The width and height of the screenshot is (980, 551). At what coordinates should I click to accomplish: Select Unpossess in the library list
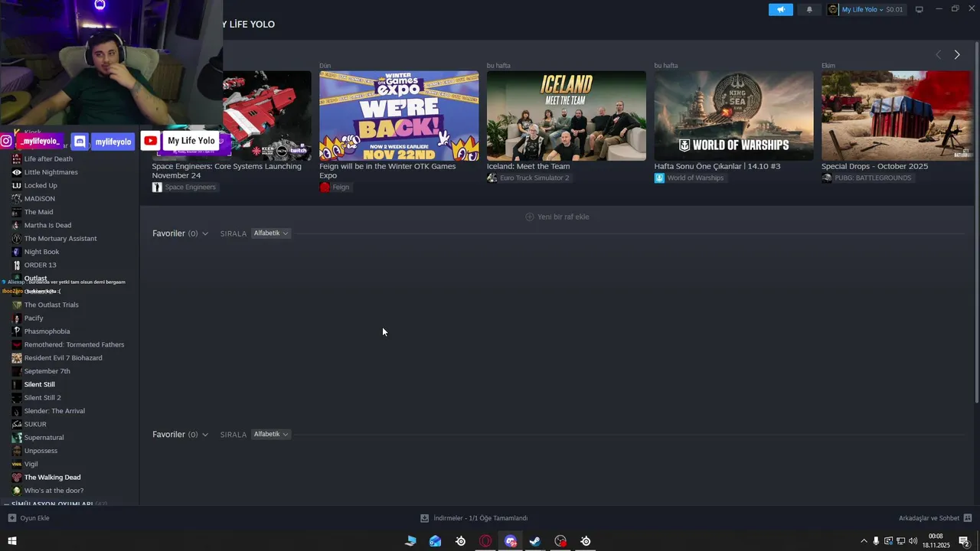[x=41, y=451]
